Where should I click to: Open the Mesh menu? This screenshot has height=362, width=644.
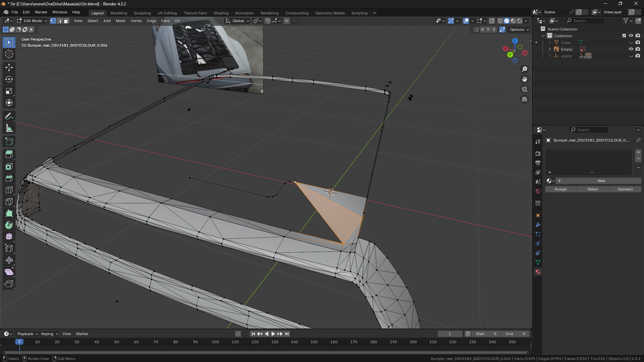coord(120,21)
